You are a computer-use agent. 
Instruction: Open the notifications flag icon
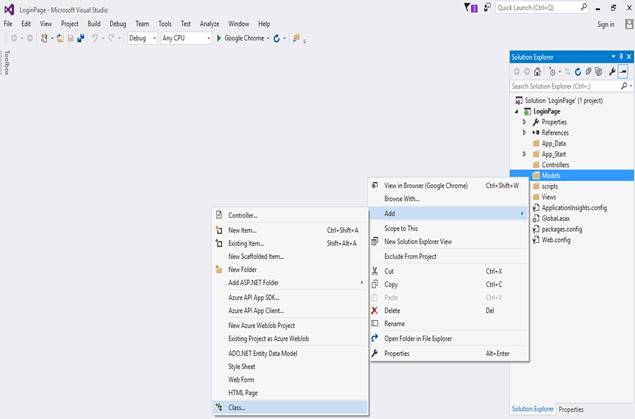[x=471, y=8]
